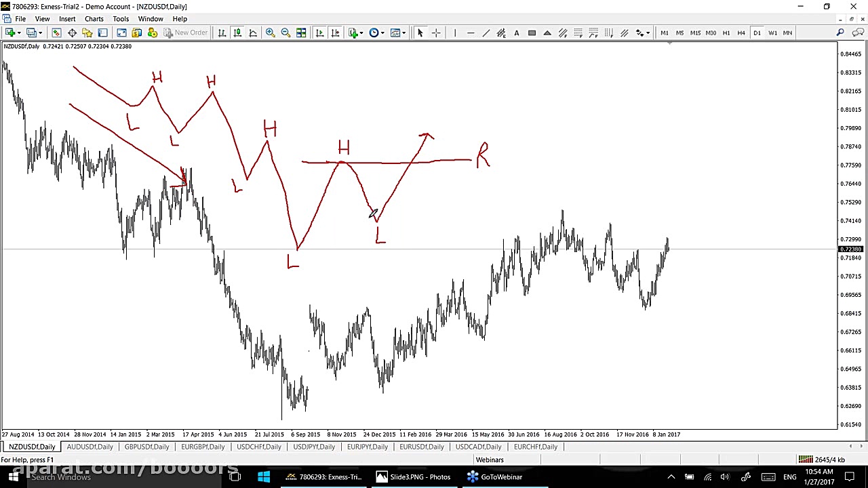Switch timeframe to H1
868x488 pixels.
pos(726,33)
